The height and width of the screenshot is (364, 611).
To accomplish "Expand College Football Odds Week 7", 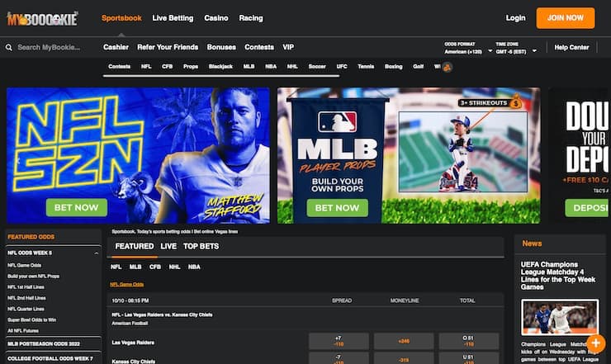I will [54, 358].
